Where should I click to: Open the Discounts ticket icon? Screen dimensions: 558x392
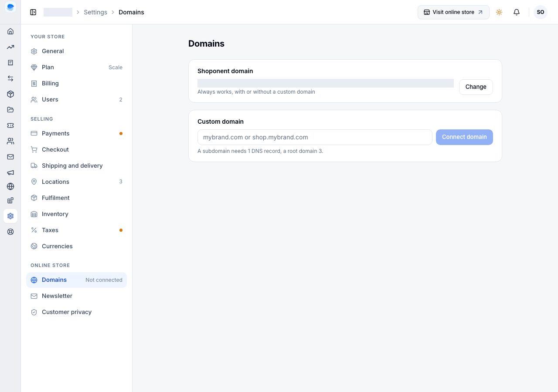10,125
